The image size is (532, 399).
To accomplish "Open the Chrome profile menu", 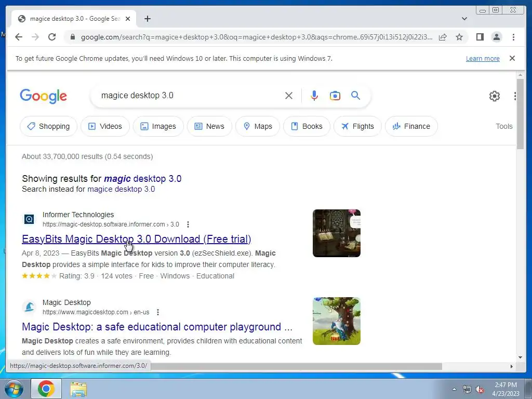I will [496, 37].
